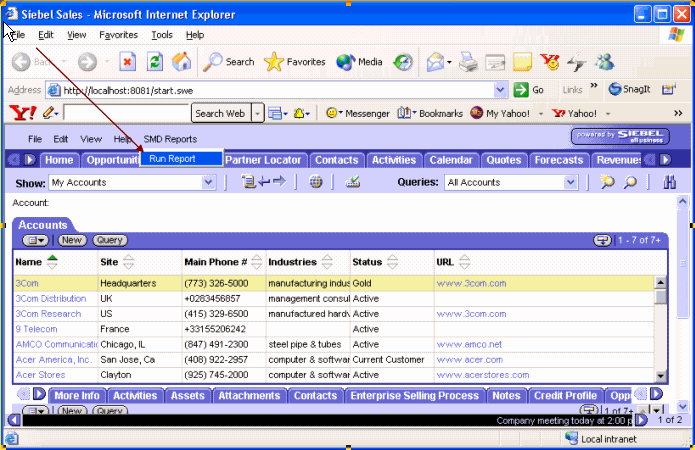Screen dimensions: 695x450
Task: Click the globe site map icon
Action: pyautogui.click(x=315, y=183)
